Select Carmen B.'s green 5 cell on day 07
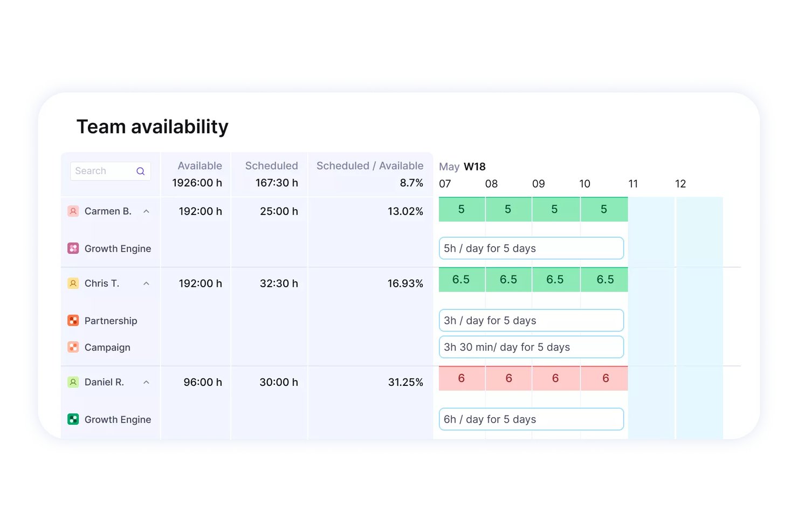Screen dimensions: 798x532 coord(462,210)
